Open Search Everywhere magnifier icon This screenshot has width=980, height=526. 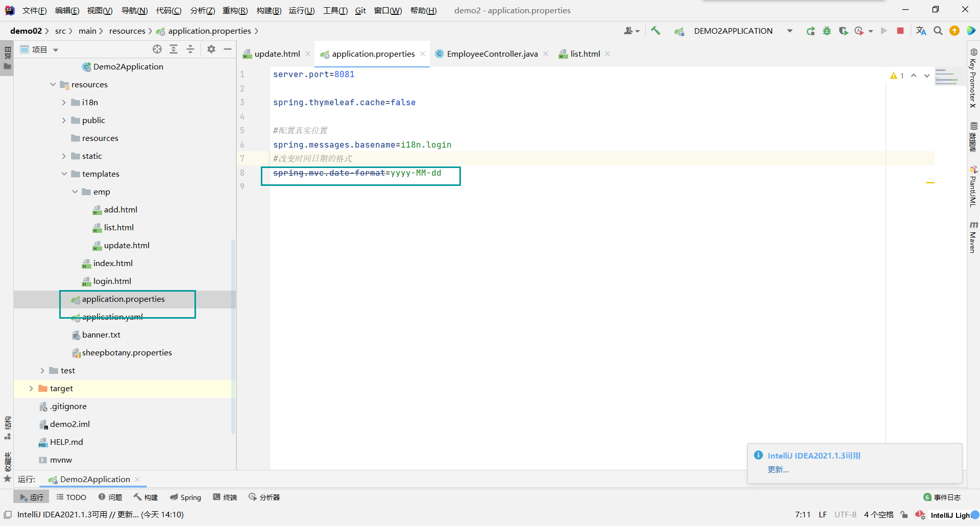(938, 31)
